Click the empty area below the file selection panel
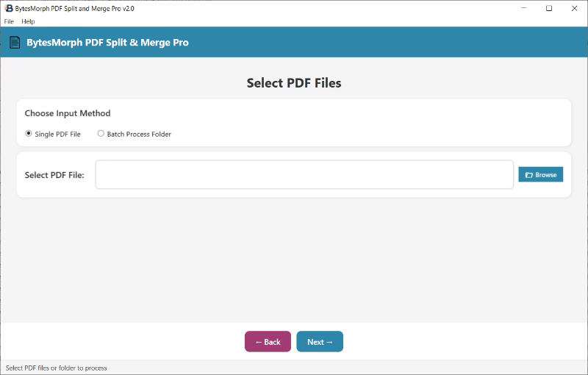Screen dimensions: 588x375 294,257
